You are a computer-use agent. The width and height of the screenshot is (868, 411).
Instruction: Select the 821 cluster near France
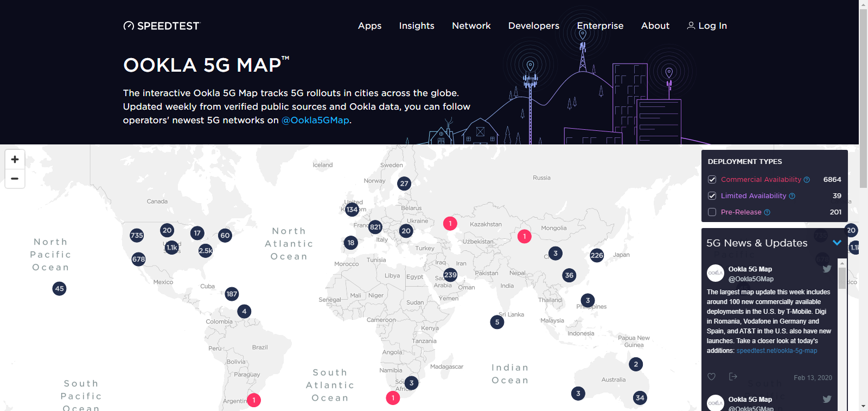point(375,227)
